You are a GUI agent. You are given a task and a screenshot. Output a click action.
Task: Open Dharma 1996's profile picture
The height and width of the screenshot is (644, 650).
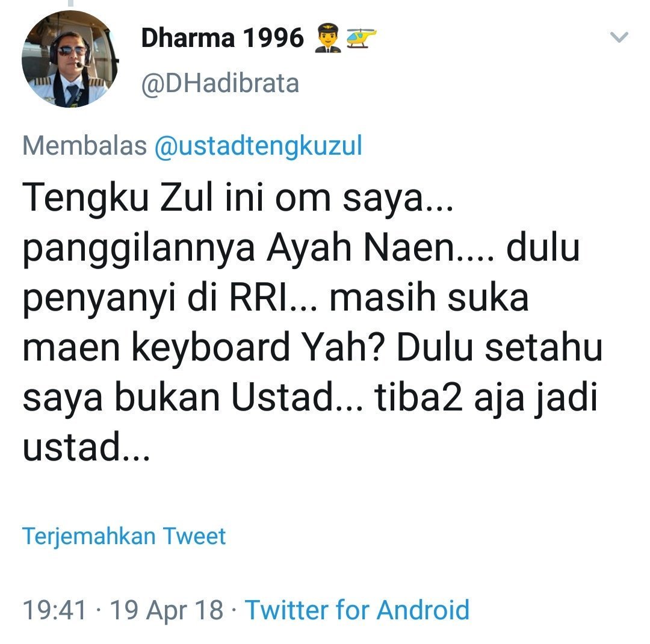coord(70,60)
